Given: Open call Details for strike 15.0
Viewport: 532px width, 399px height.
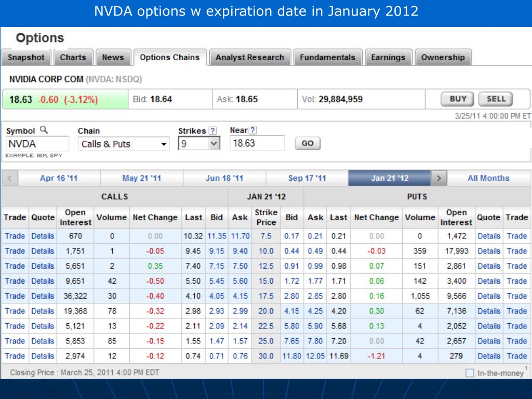Looking at the screenshot, I should [43, 281].
